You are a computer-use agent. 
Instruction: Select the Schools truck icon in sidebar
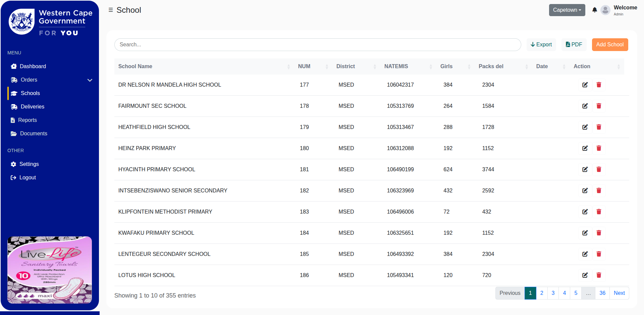(x=14, y=93)
